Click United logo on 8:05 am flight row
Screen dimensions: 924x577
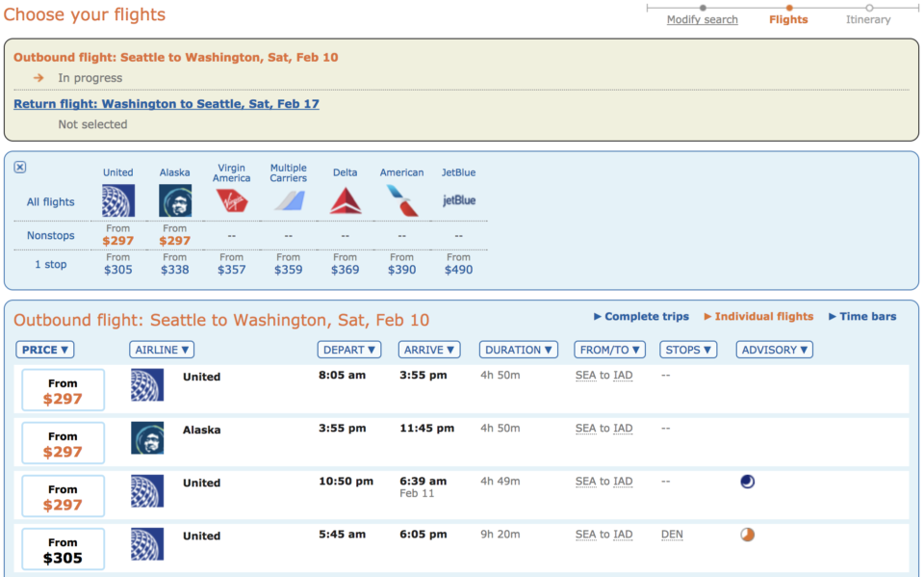[x=147, y=384]
